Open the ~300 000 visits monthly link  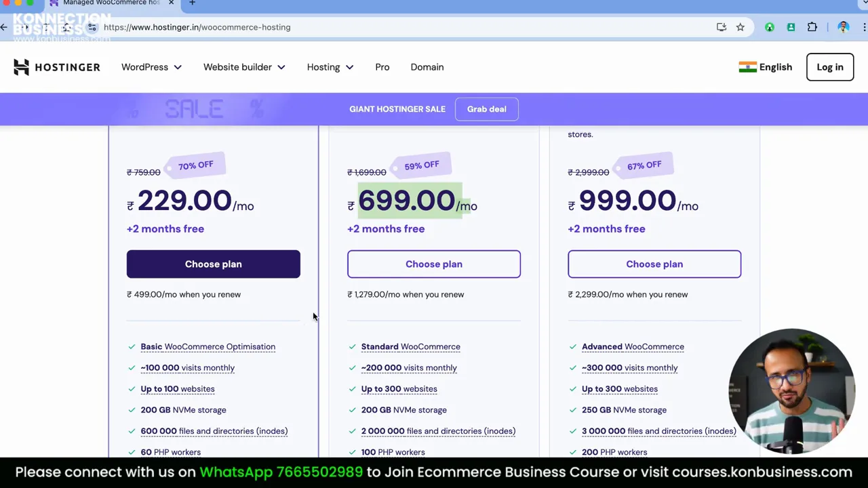click(x=630, y=367)
